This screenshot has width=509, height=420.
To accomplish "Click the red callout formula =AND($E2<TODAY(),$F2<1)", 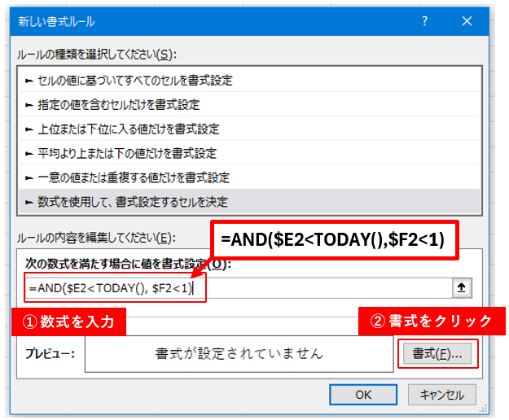I will coord(334,240).
